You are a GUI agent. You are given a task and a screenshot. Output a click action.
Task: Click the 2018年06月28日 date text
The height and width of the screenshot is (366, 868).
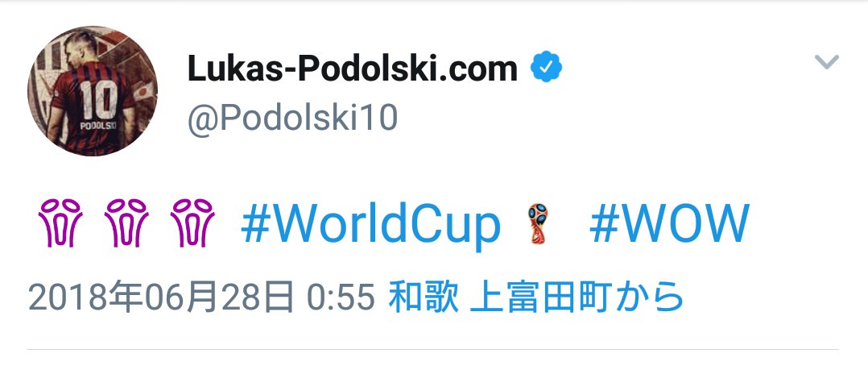[x=161, y=297]
